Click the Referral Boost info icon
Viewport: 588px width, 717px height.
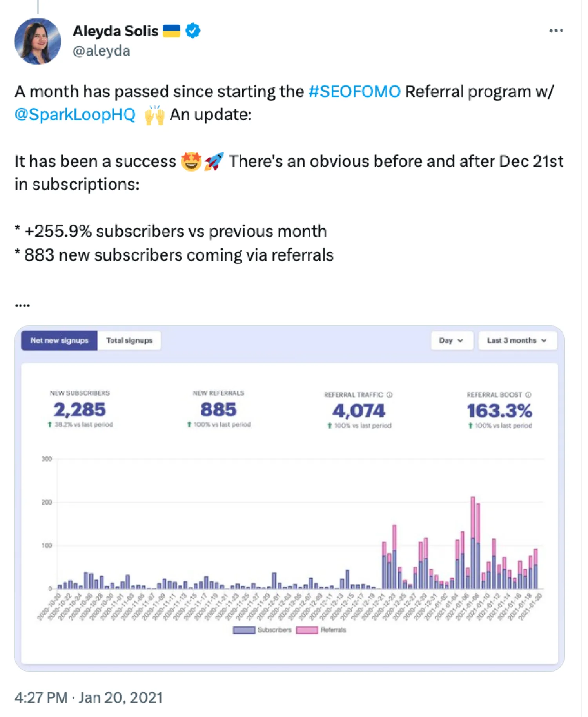point(528,395)
